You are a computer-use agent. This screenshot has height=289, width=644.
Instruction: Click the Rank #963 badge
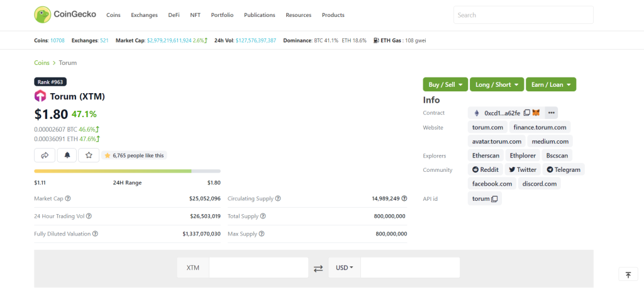point(50,82)
